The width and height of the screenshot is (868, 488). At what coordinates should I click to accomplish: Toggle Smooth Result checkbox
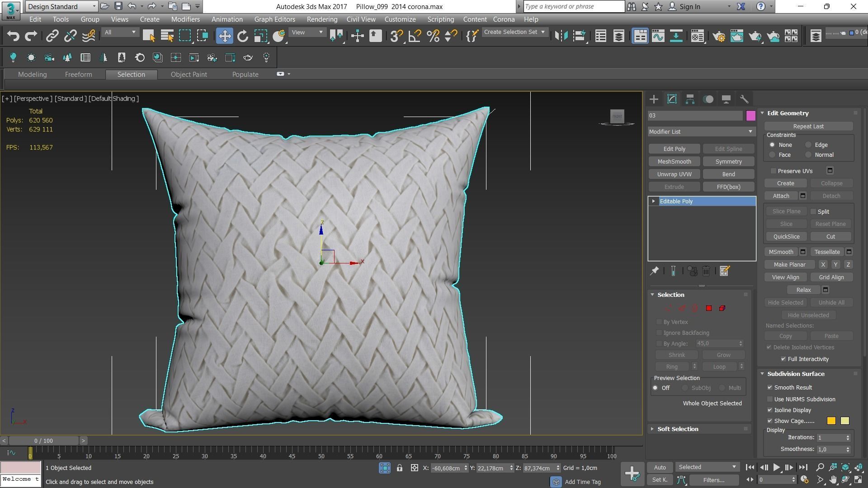[770, 388]
